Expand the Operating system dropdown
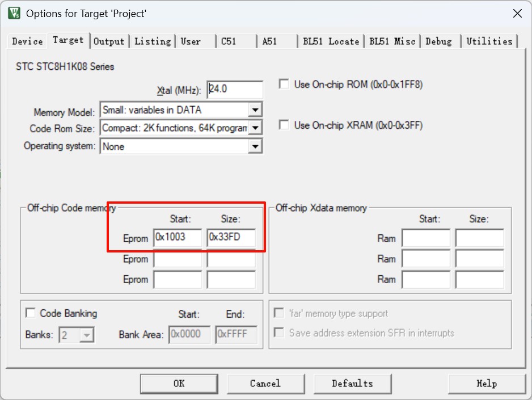 pos(255,146)
